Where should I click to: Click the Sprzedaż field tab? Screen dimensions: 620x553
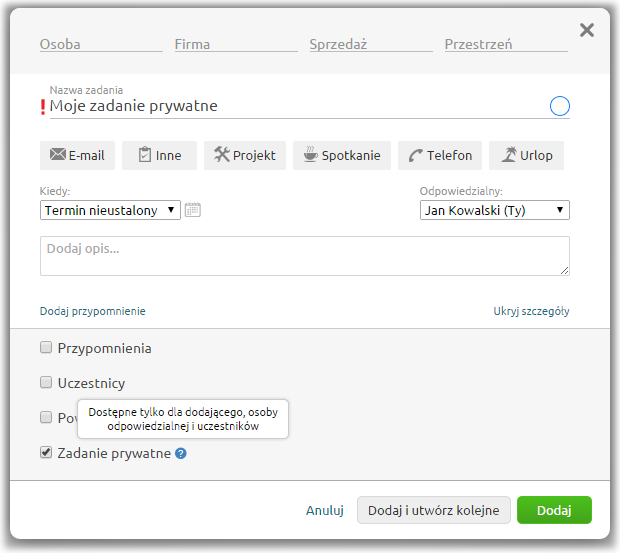point(371,44)
